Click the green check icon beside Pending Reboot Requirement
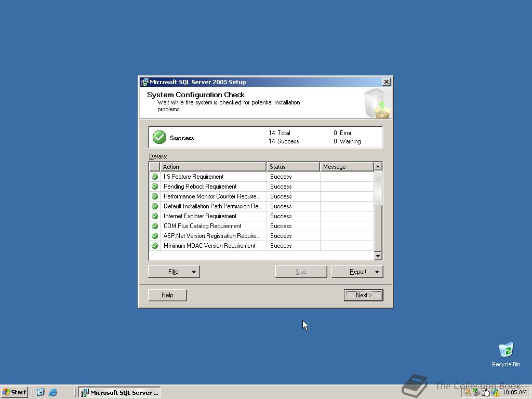This screenshot has width=532, height=399. click(155, 187)
